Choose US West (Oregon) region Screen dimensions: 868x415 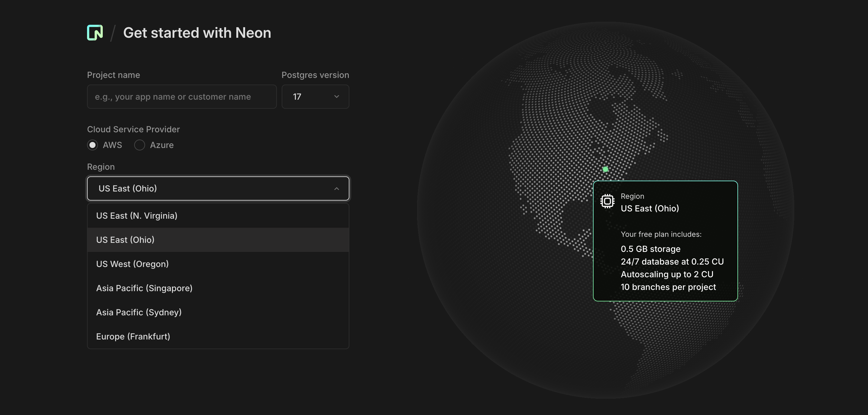click(218, 264)
